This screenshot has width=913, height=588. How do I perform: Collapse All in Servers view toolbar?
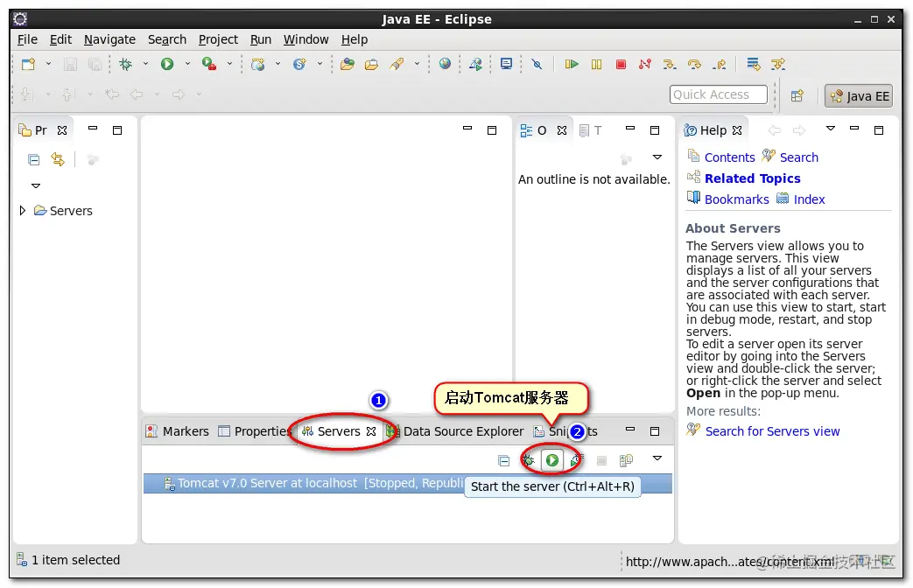[503, 460]
